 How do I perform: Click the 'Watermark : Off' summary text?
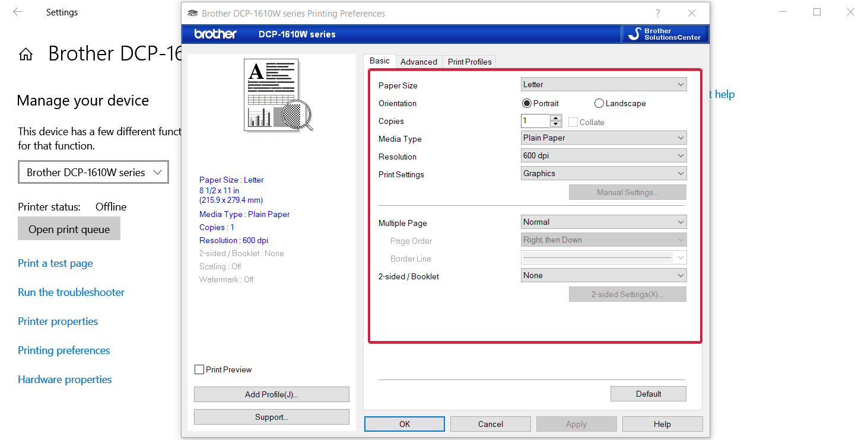(227, 279)
